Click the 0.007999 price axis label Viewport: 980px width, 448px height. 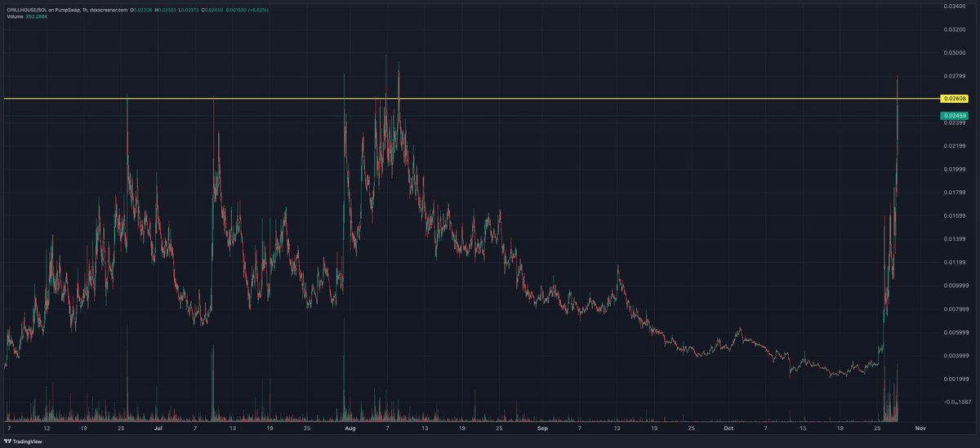coord(955,309)
